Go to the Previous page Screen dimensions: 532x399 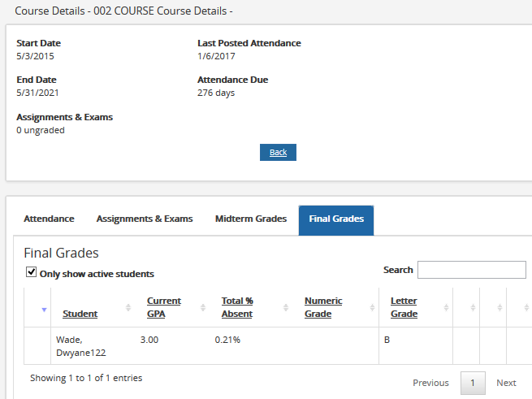click(430, 383)
